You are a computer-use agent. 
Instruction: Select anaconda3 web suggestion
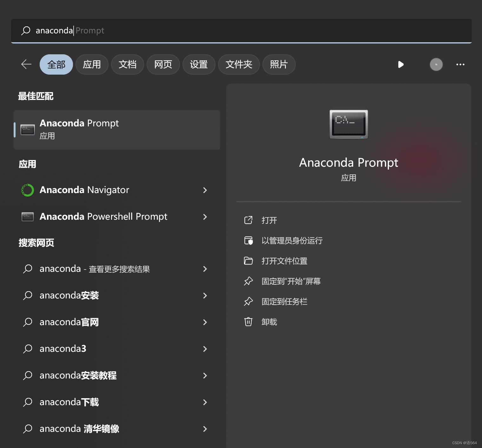117,349
